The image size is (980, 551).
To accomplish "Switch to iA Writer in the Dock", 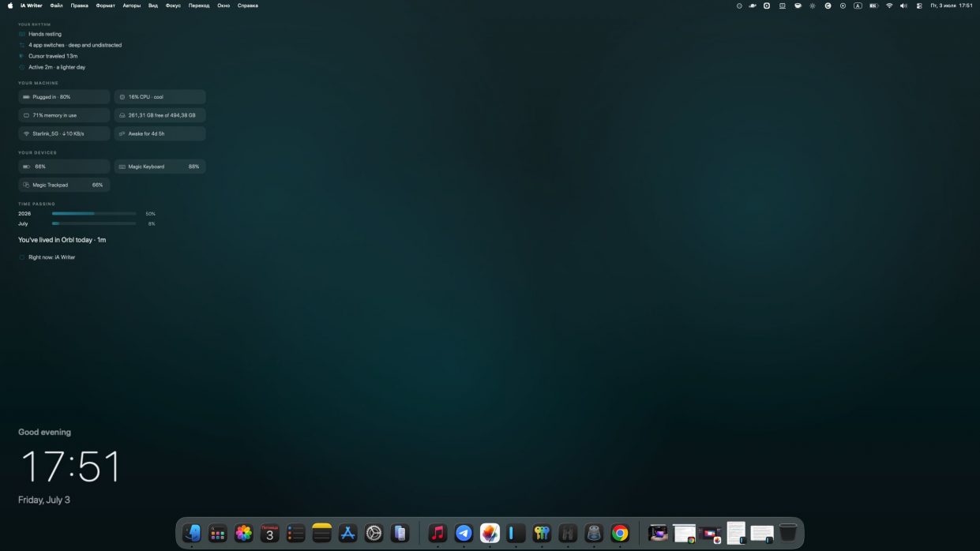I will point(516,534).
